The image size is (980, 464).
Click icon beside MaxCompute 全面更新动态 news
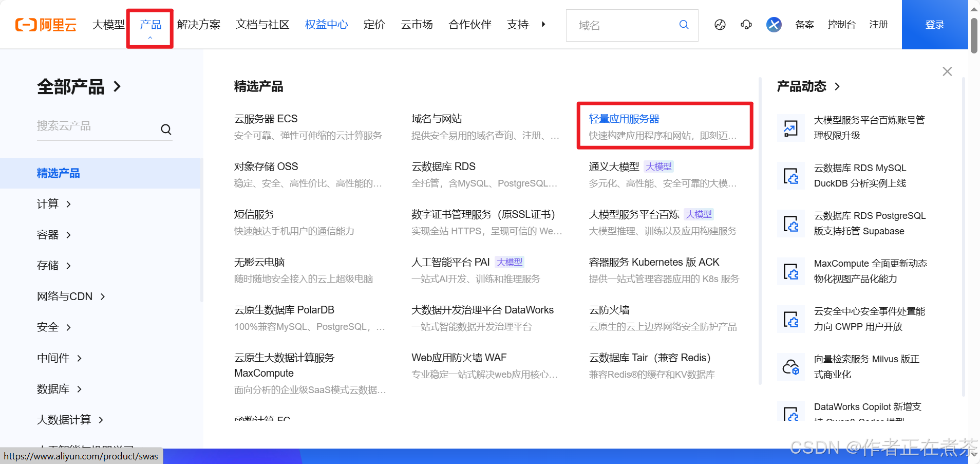(790, 271)
